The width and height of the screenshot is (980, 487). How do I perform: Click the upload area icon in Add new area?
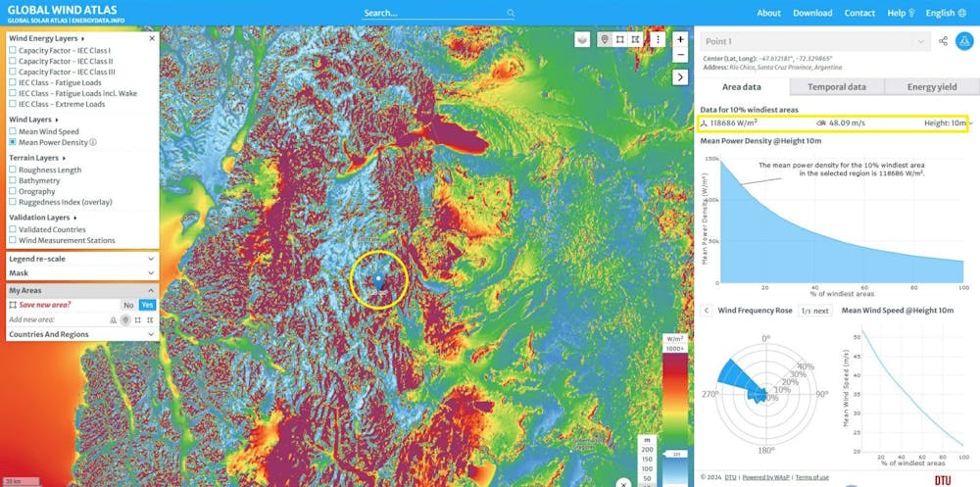pyautogui.click(x=113, y=320)
